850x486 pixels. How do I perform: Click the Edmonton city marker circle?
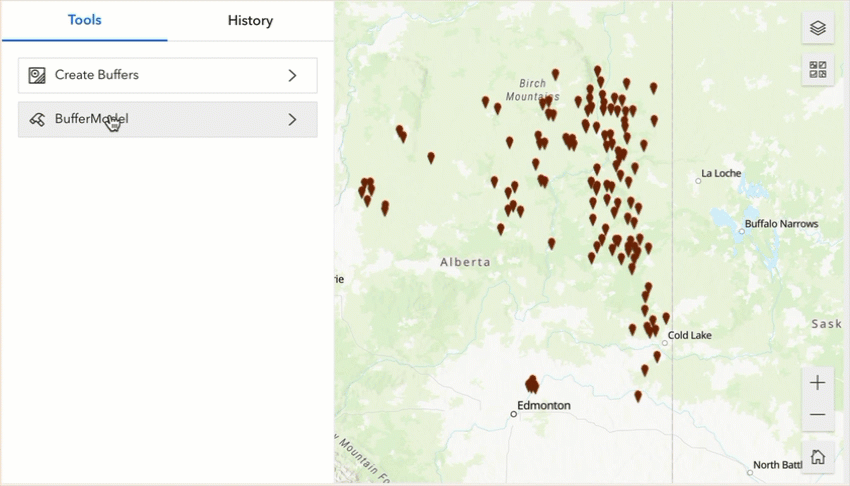click(x=513, y=414)
